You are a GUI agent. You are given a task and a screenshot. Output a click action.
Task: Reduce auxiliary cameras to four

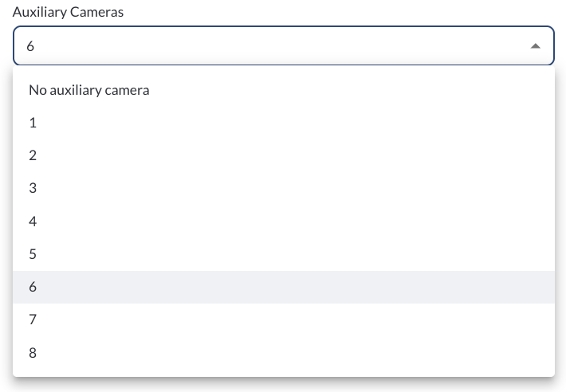coord(284,221)
